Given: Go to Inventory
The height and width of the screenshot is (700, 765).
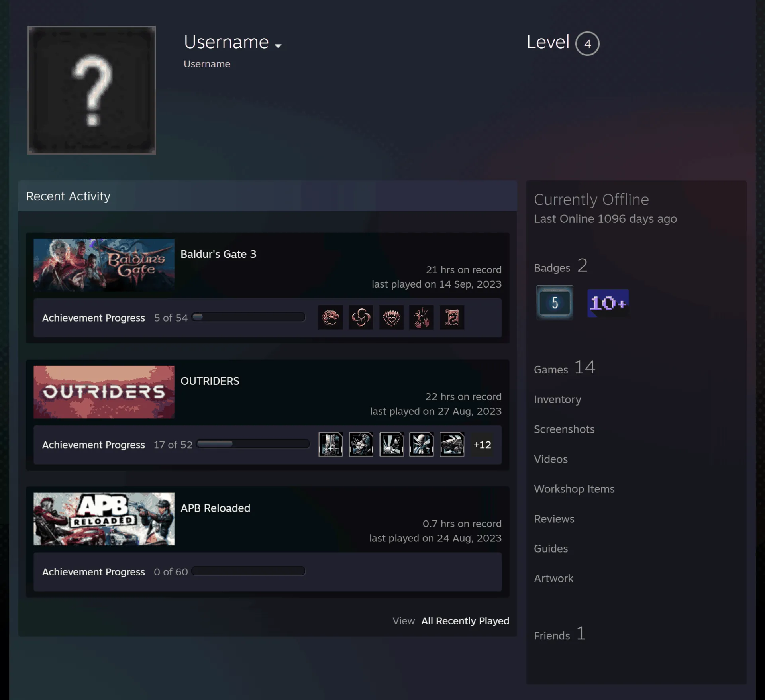Looking at the screenshot, I should [557, 399].
